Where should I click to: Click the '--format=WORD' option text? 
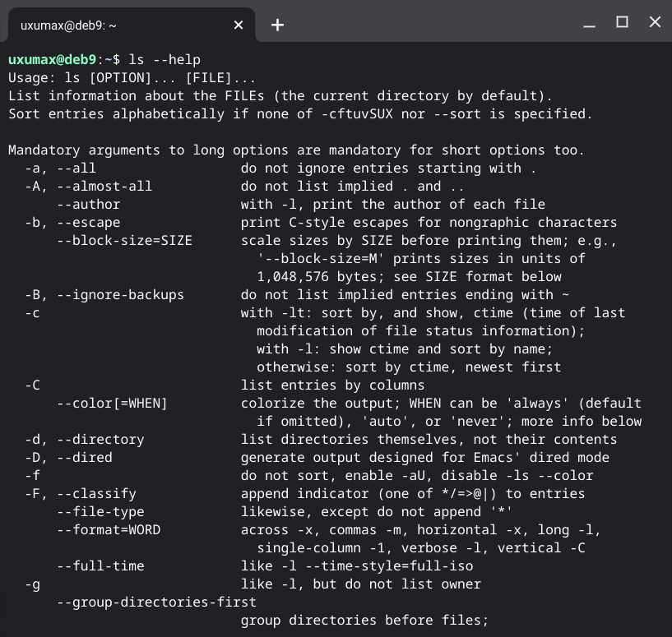click(109, 530)
